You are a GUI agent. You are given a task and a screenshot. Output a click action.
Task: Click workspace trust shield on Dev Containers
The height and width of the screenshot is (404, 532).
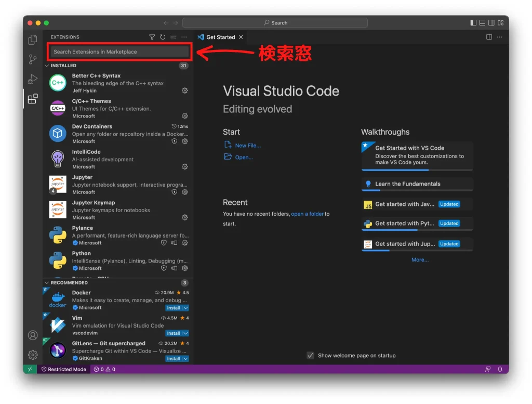click(175, 141)
